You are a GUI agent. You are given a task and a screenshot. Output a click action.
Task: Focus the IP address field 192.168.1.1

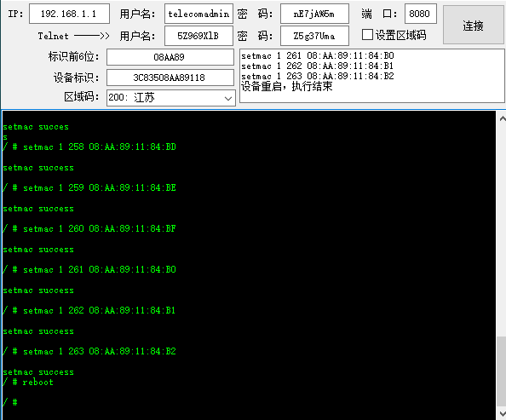[69, 14]
